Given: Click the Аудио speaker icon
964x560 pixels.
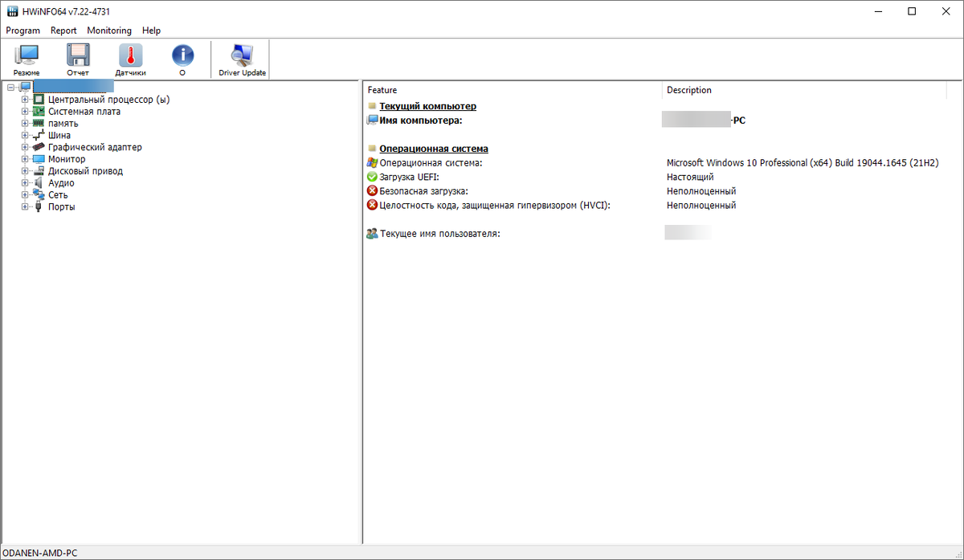Looking at the screenshot, I should click(39, 183).
